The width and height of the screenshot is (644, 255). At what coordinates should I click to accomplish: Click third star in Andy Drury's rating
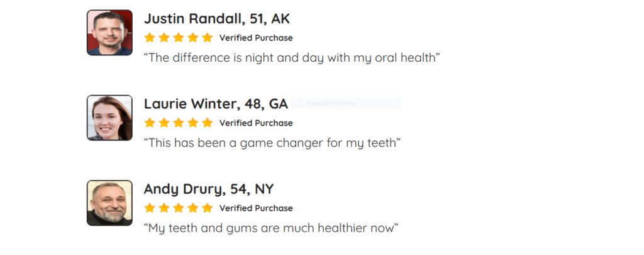[179, 208]
